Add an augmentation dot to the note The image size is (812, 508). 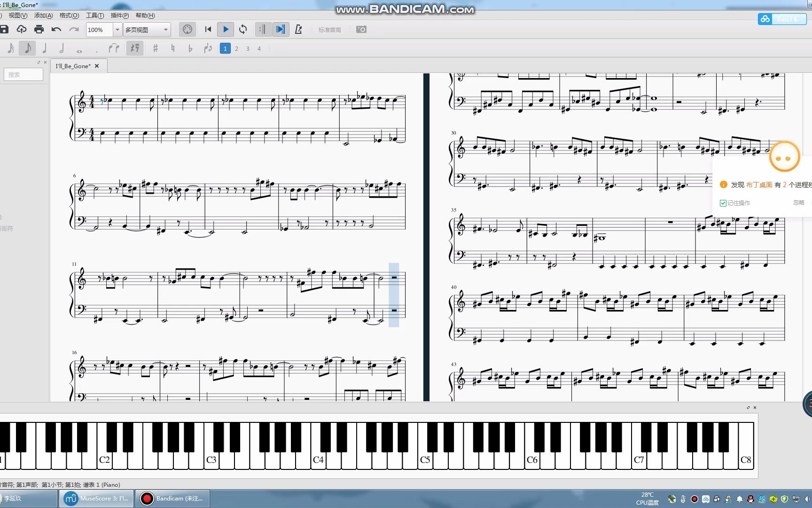[96, 51]
